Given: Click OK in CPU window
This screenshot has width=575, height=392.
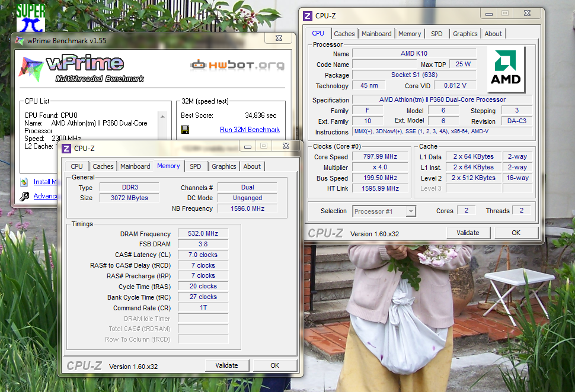Looking at the screenshot, I should (x=516, y=233).
